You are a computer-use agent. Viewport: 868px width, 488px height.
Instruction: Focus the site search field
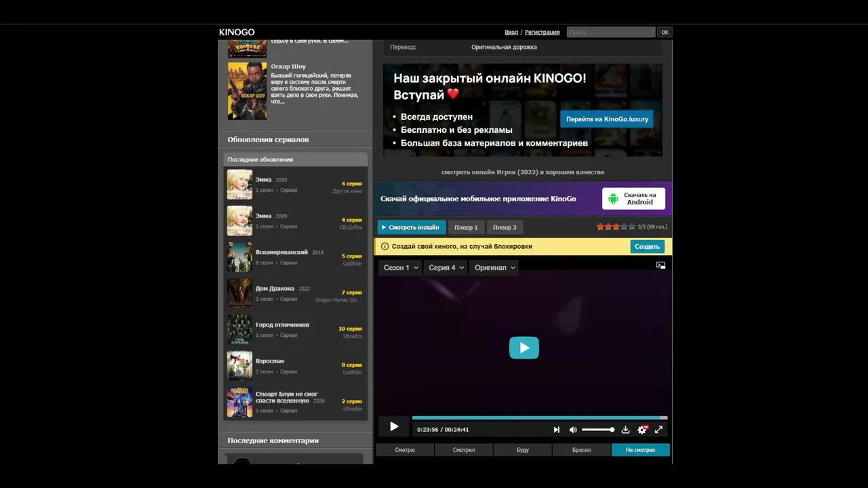pos(611,33)
